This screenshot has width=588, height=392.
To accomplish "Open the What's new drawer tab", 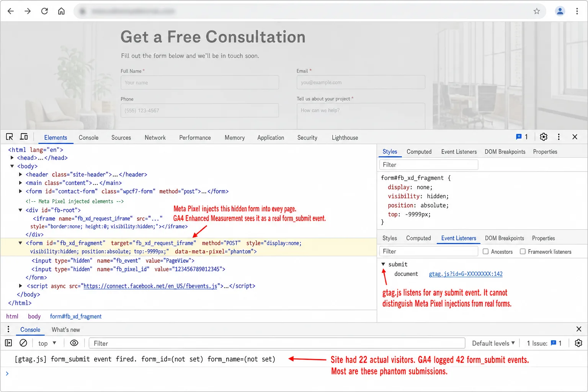I will click(x=66, y=330).
